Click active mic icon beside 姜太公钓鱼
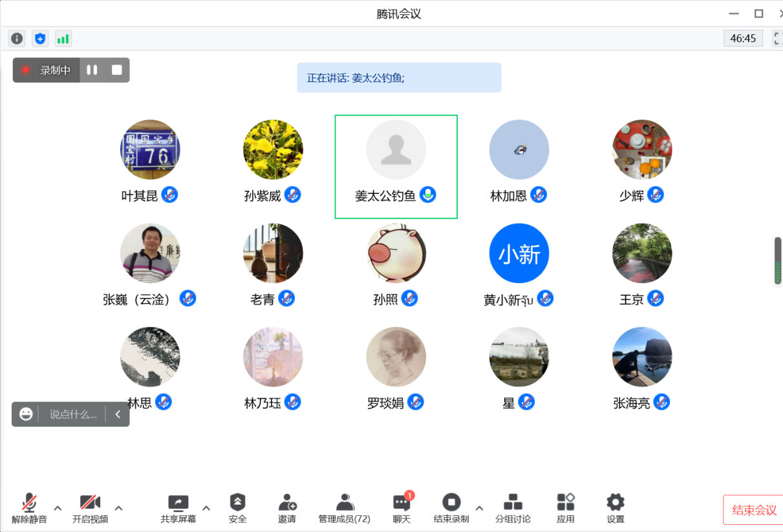This screenshot has height=532, width=783. click(427, 194)
